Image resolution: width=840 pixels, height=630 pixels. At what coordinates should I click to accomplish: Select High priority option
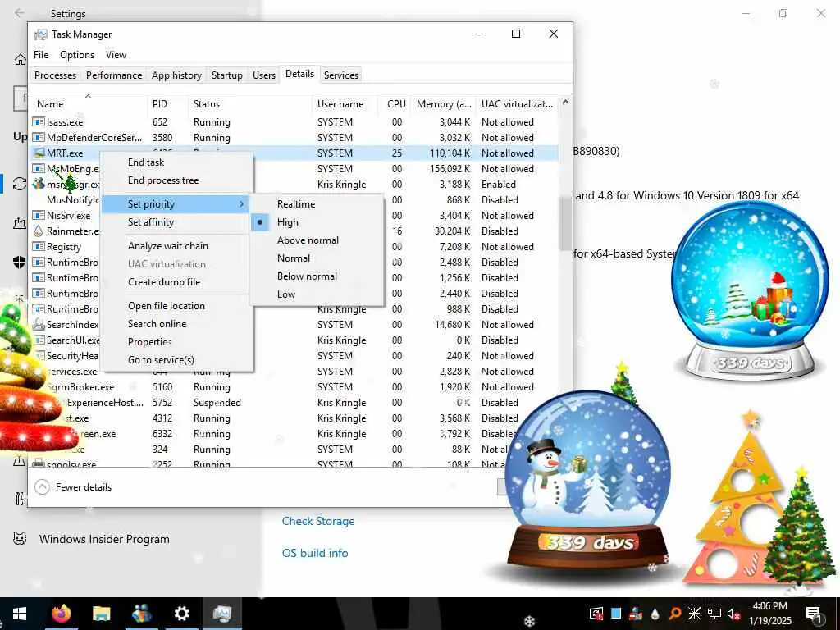pos(317,221)
